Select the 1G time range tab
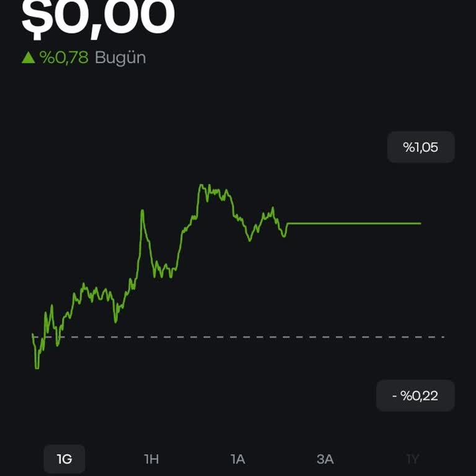 64,459
